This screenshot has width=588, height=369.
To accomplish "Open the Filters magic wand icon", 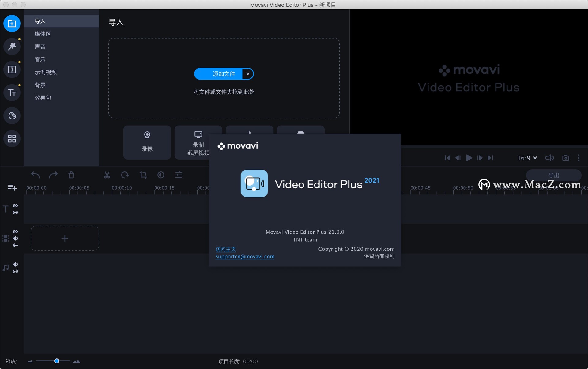I will [x=12, y=46].
